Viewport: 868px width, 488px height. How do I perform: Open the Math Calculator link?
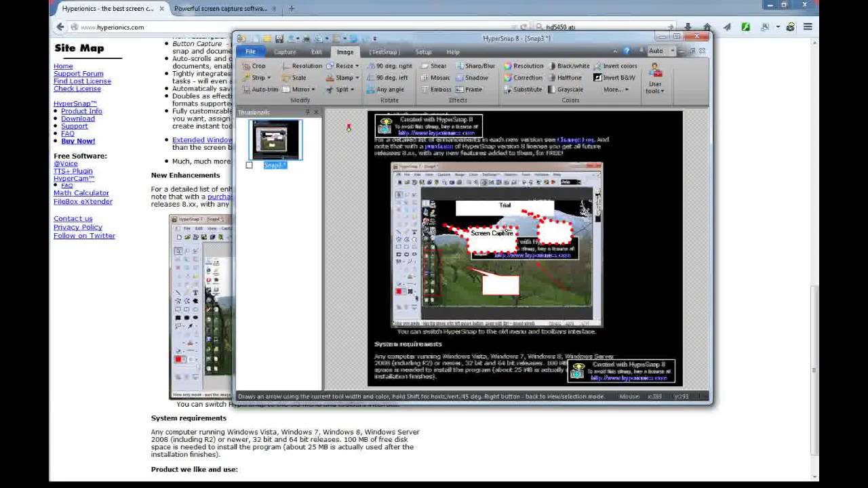[81, 193]
